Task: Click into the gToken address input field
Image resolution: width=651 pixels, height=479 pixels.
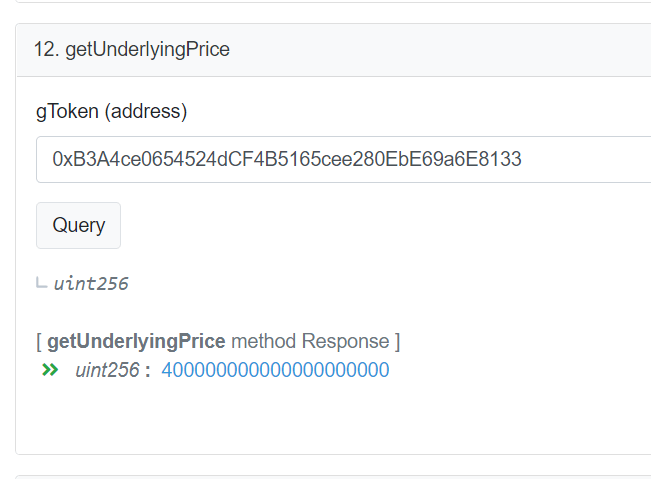Action: click(344, 159)
